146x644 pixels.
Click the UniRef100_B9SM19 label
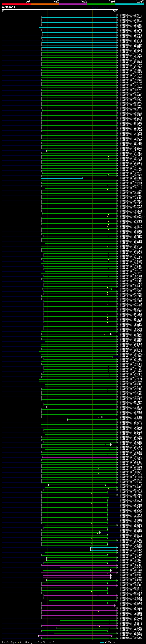coord(131,590)
